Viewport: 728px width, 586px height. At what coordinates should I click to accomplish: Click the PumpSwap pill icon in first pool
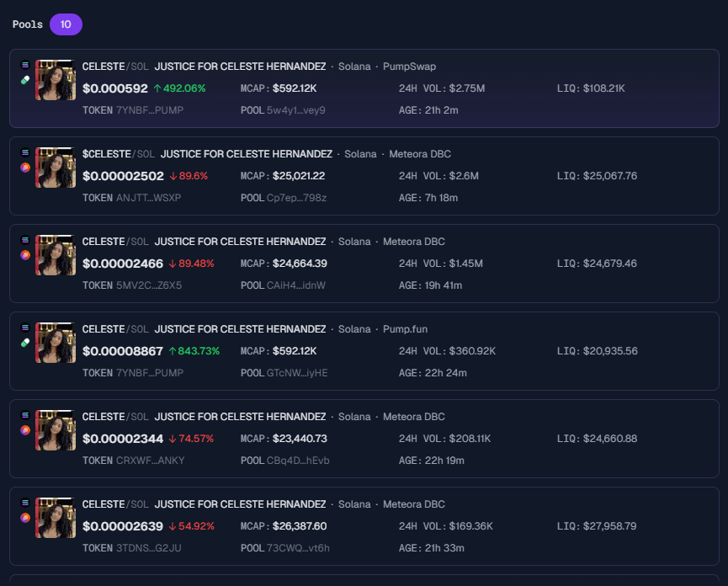pyautogui.click(x=25, y=80)
